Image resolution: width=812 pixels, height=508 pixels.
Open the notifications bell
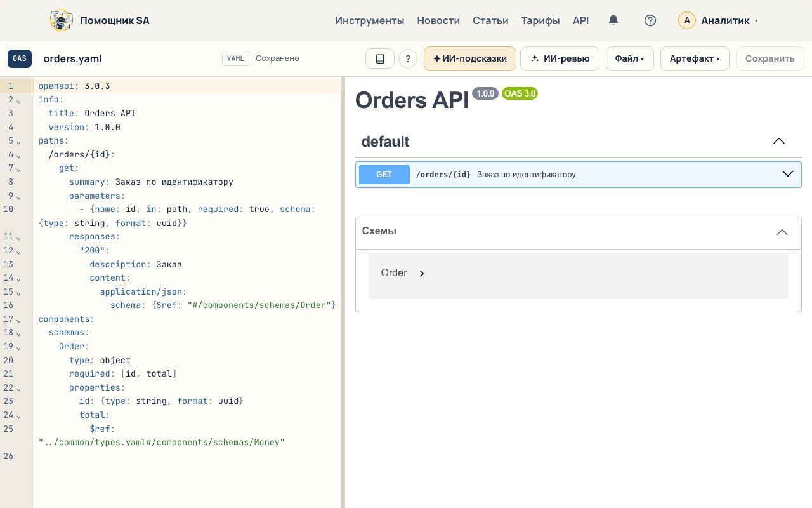613,20
